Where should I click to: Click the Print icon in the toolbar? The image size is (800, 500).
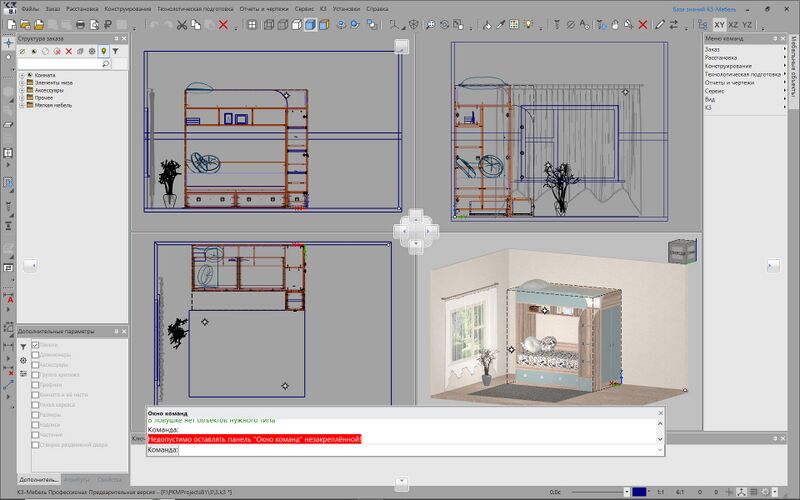[x=80, y=24]
